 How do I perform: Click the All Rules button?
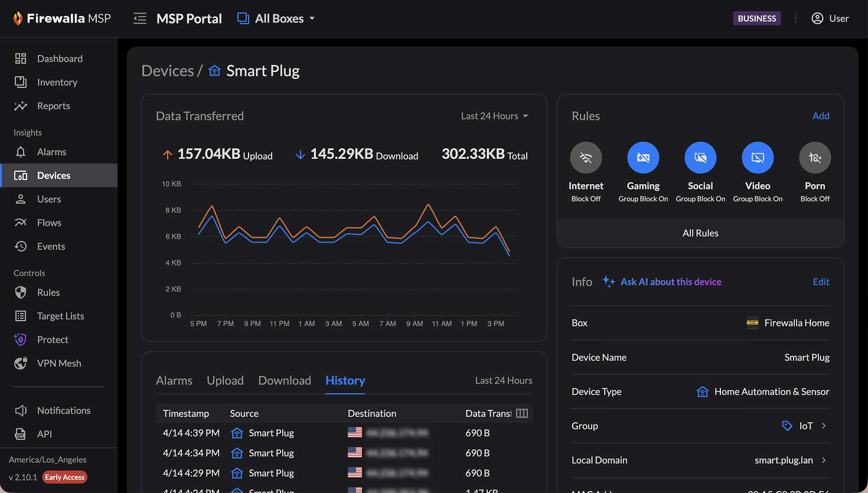700,233
